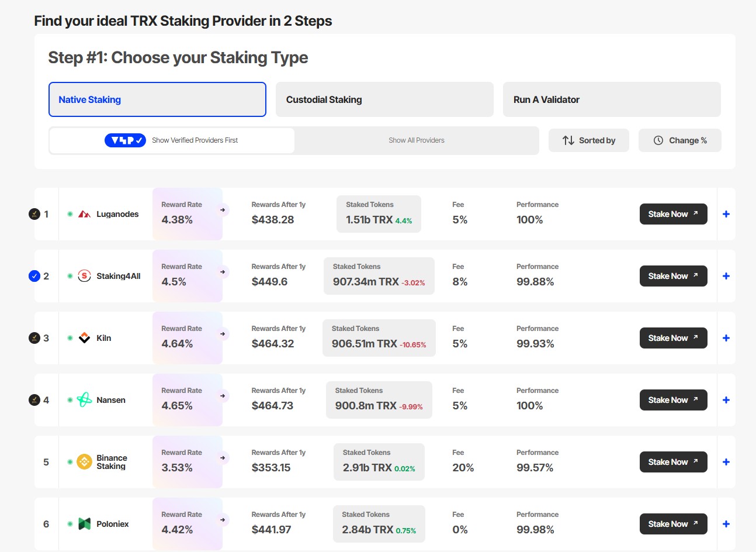Click the blue VSP verified badge
This screenshot has width=756, height=552.
[126, 140]
